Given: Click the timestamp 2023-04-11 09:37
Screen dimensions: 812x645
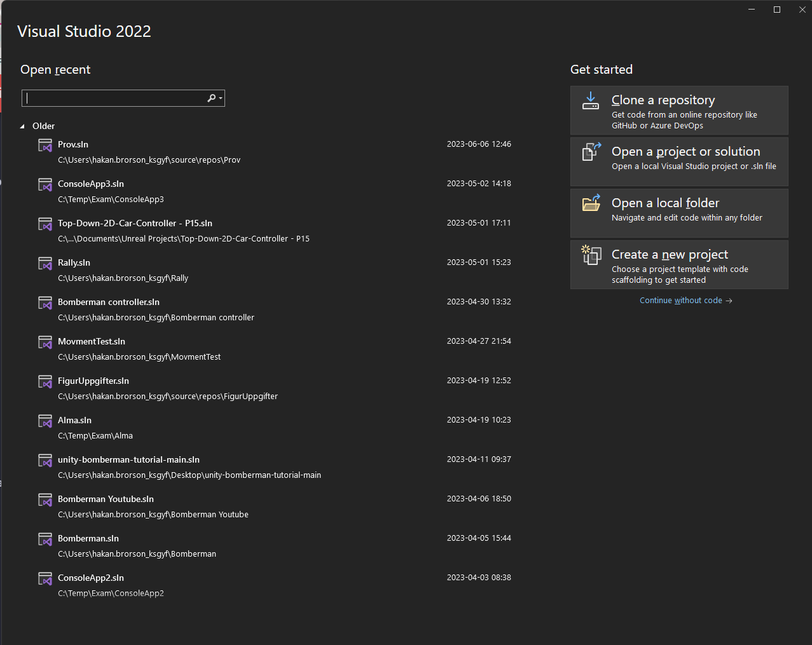Looking at the screenshot, I should click(x=479, y=459).
